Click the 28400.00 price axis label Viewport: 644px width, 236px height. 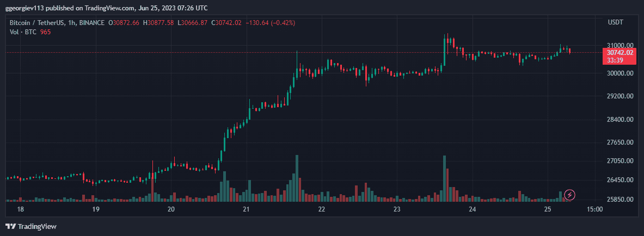619,119
